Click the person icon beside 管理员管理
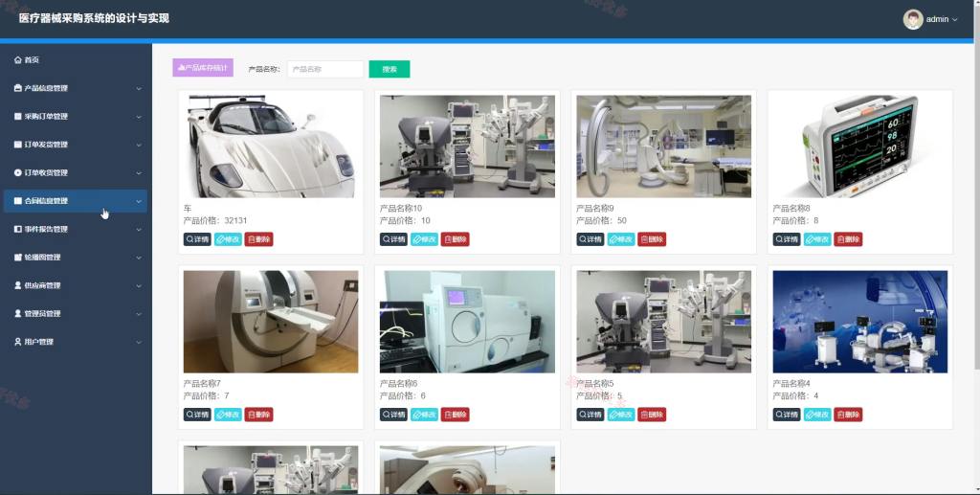Image resolution: width=980 pixels, height=495 pixels. coord(17,313)
